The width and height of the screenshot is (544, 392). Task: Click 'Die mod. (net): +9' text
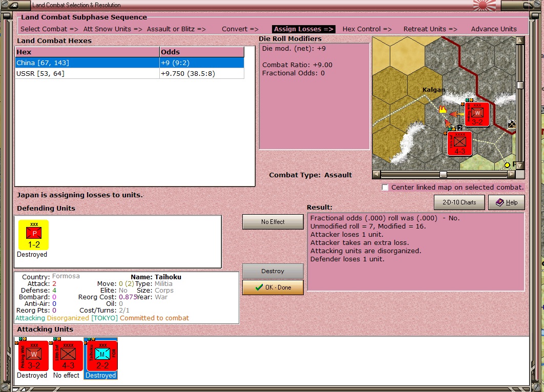pyautogui.click(x=294, y=49)
